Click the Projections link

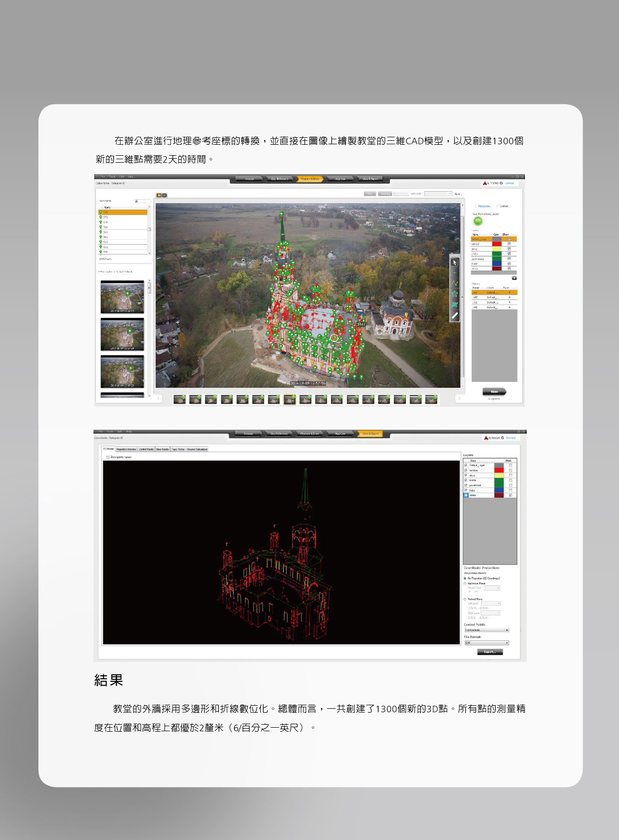pos(484,206)
